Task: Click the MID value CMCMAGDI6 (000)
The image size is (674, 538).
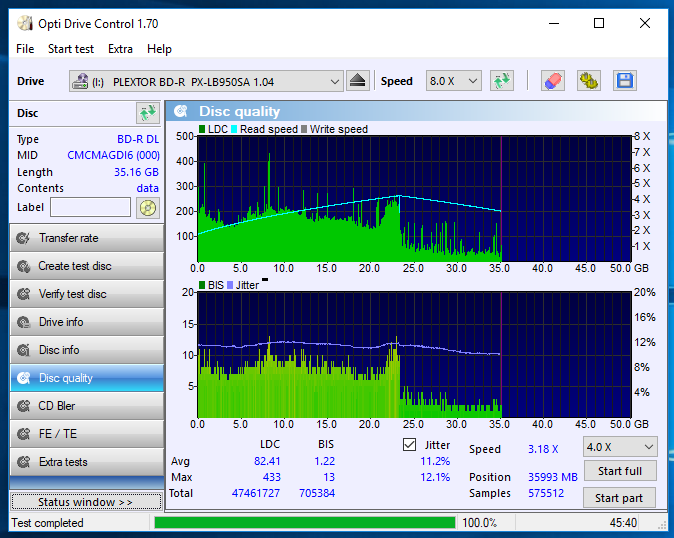Action: click(x=113, y=155)
